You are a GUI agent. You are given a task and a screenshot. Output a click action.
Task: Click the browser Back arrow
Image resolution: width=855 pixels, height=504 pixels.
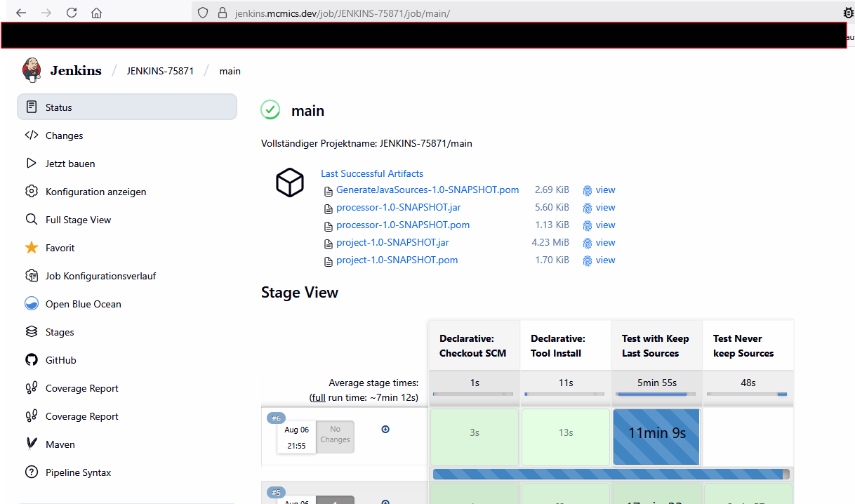point(21,13)
